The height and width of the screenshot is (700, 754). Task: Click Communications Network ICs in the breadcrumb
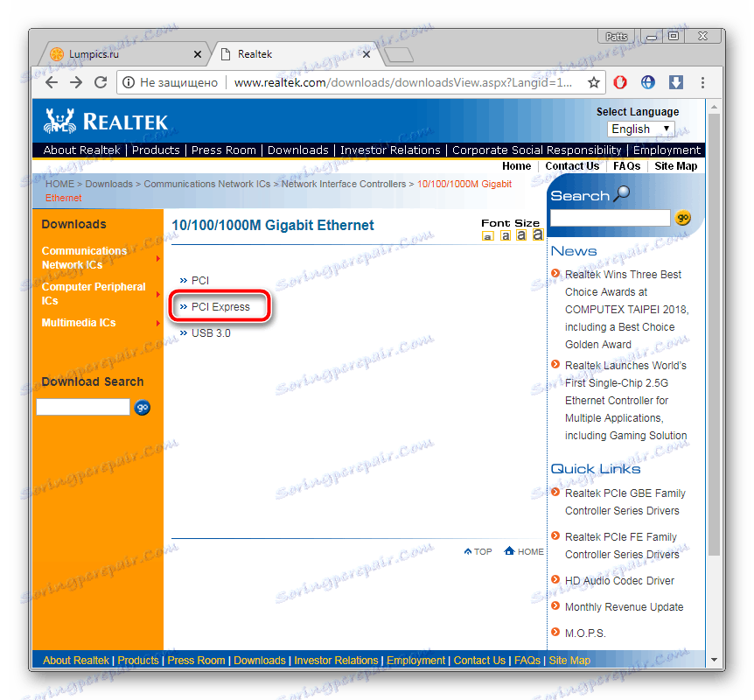tap(207, 185)
